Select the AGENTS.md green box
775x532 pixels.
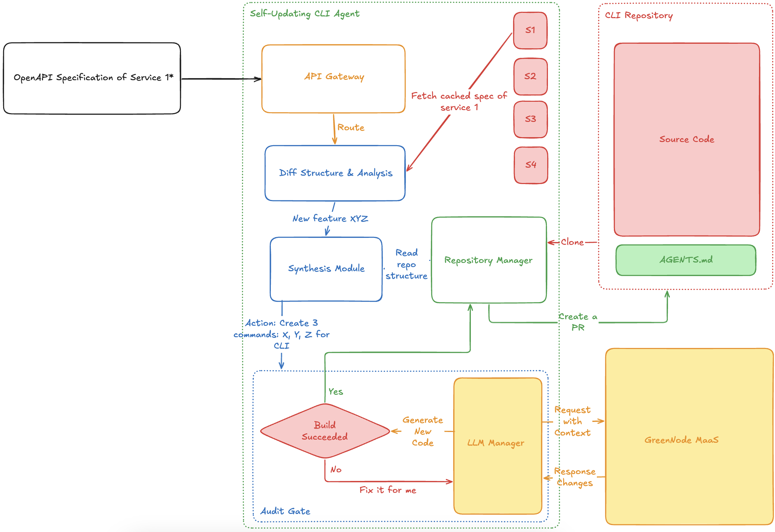point(686,260)
